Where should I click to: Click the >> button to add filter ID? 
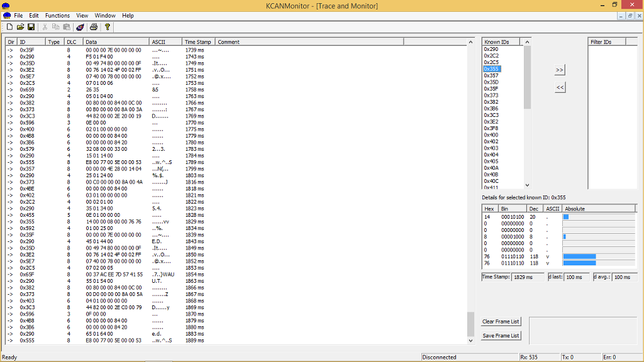(559, 70)
